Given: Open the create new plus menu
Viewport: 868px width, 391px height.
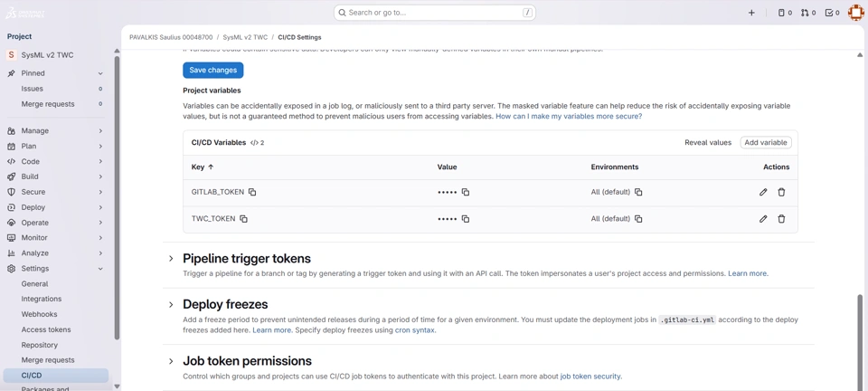Looking at the screenshot, I should point(751,13).
